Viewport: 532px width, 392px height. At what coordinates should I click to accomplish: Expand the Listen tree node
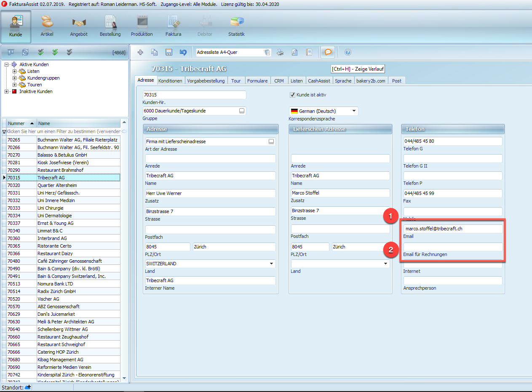(15, 71)
